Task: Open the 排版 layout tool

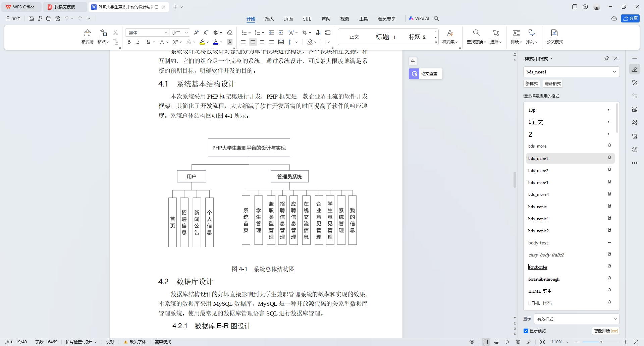Action: coord(516,37)
